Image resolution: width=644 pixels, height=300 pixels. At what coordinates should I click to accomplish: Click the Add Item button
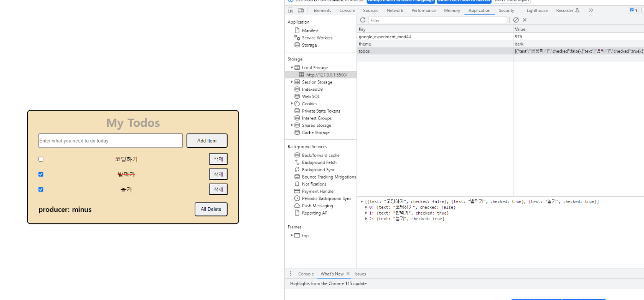coord(207,141)
